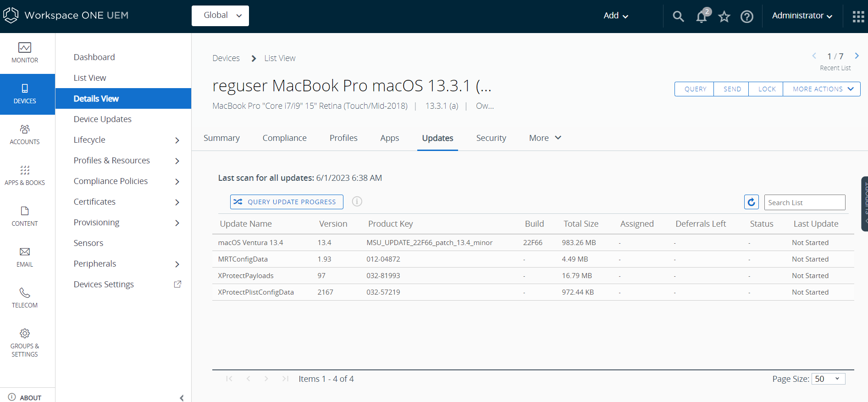Open the Add dropdown menu
This screenshot has width=868, height=402.
tap(615, 16)
